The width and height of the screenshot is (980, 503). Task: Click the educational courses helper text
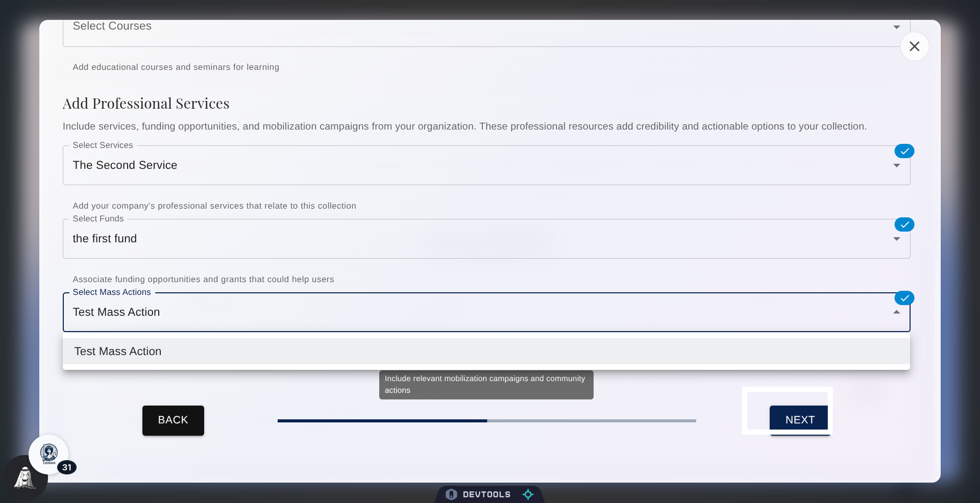[x=176, y=67]
